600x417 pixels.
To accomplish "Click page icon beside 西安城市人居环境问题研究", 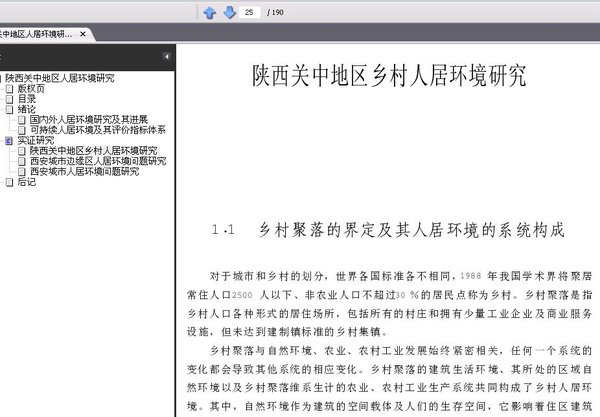I will point(22,172).
